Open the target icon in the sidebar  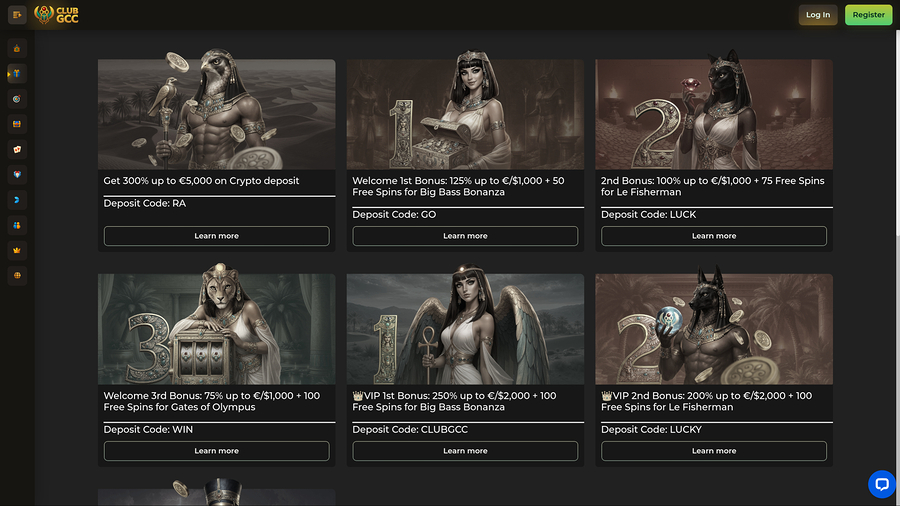(x=17, y=99)
